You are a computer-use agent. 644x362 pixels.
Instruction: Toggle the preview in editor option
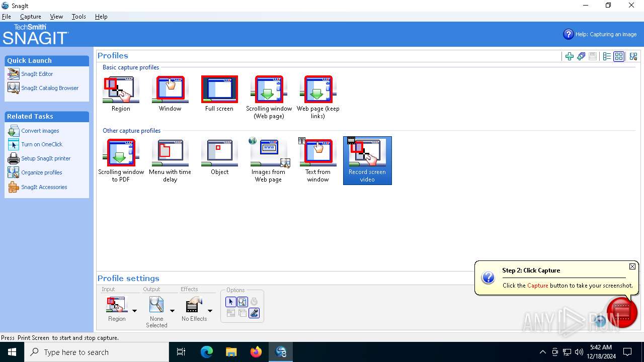coord(243,302)
